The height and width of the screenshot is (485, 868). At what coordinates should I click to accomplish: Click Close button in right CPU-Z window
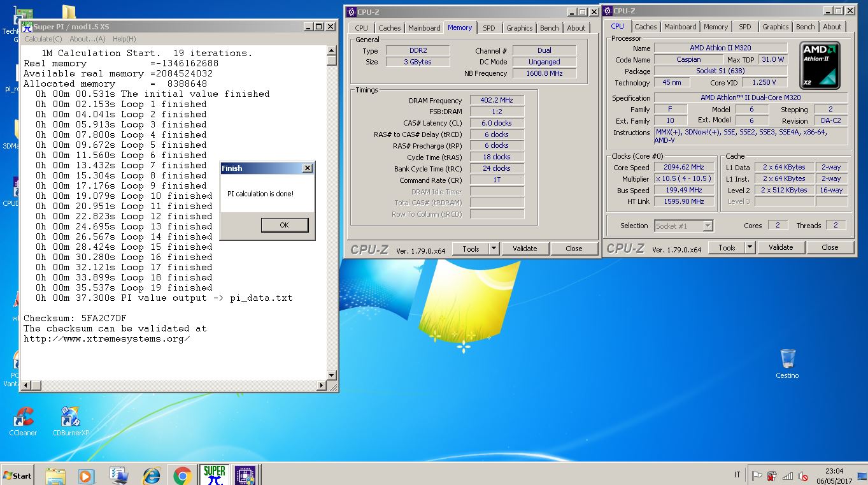point(830,247)
